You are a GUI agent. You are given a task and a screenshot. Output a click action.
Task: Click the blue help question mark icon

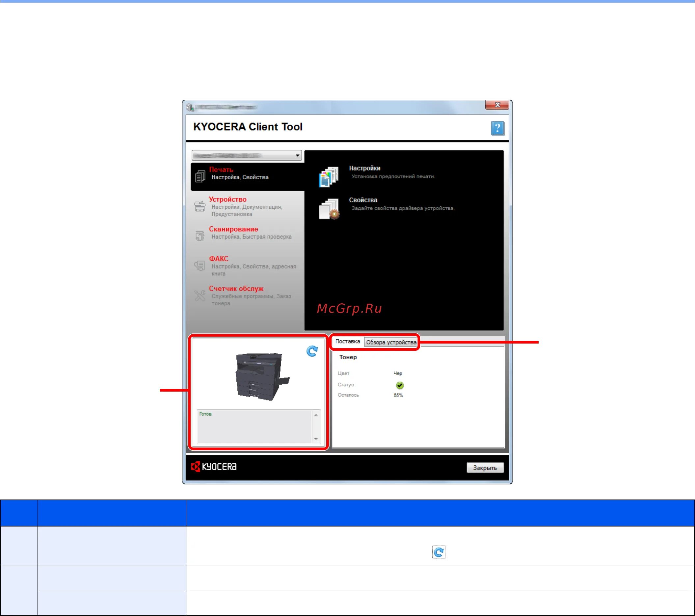[x=497, y=128]
